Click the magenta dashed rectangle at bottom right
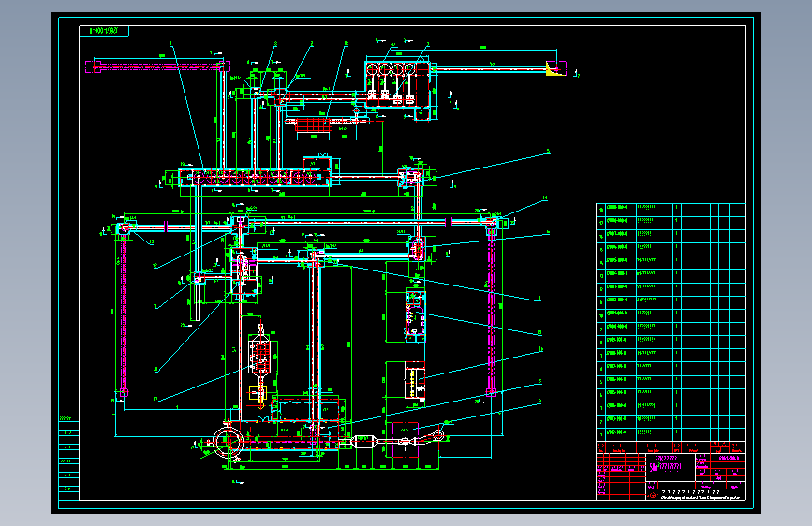This screenshot has width=812, height=526. pos(405,440)
